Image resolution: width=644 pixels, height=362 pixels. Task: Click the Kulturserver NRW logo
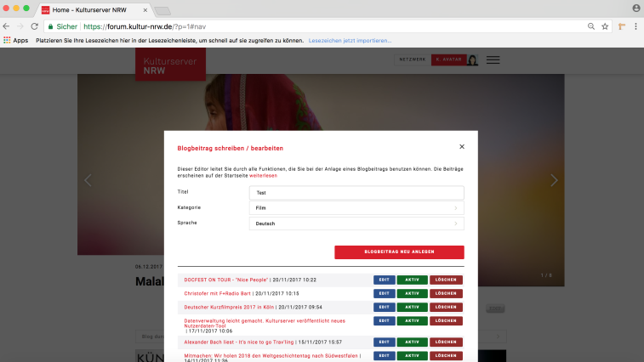click(x=170, y=65)
